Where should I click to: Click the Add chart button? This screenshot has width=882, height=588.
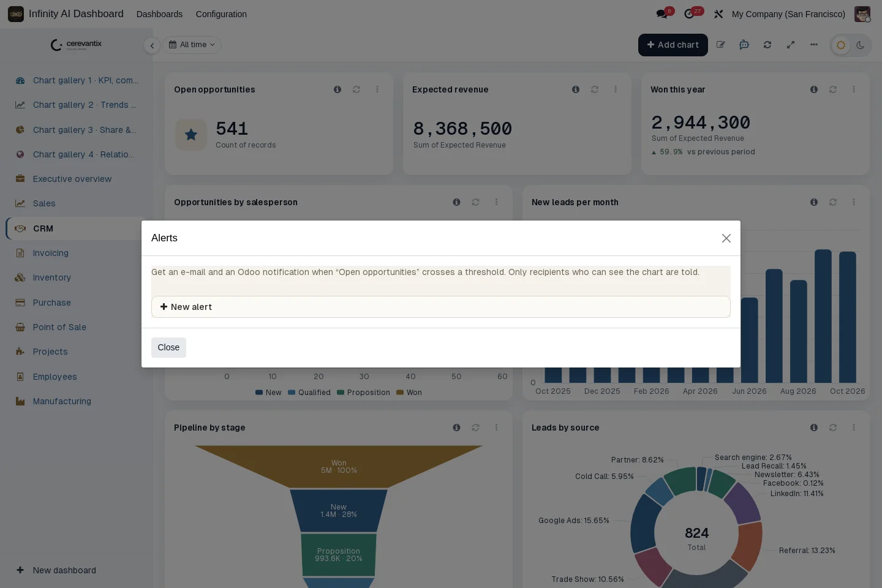click(x=673, y=45)
